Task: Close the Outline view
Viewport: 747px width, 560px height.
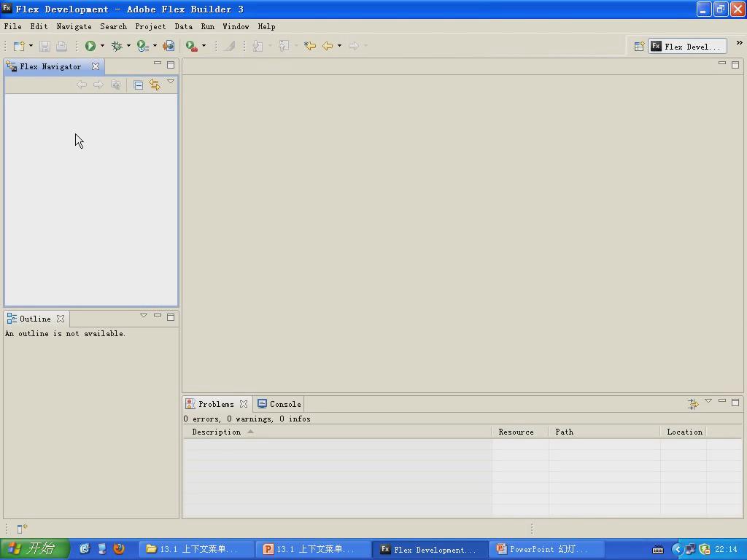Action: pos(61,319)
